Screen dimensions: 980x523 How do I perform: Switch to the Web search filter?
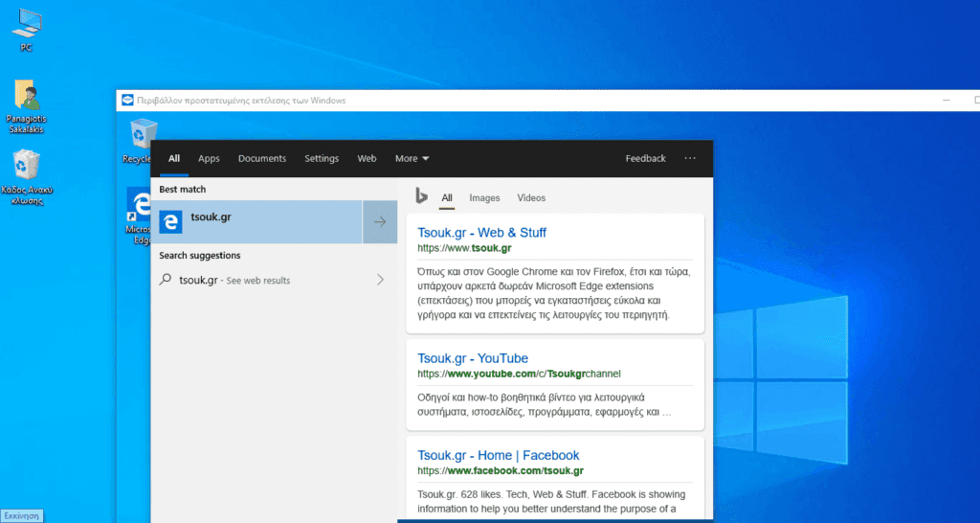pyautogui.click(x=367, y=159)
